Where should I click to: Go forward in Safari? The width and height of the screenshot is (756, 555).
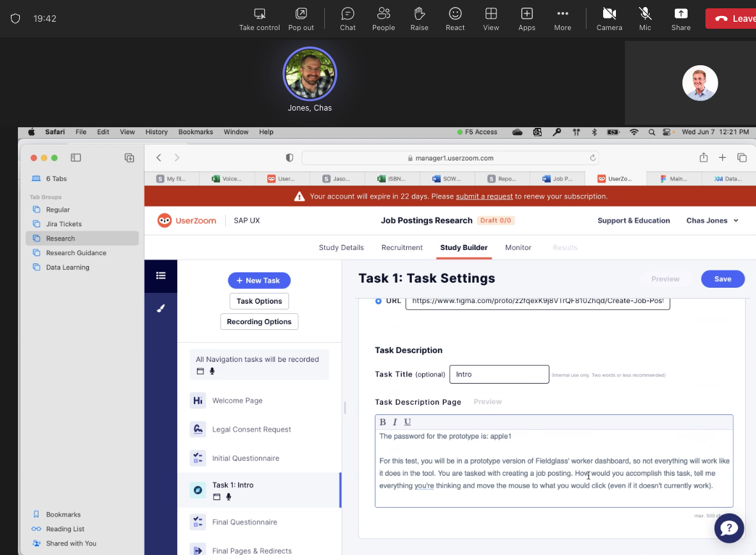177,158
